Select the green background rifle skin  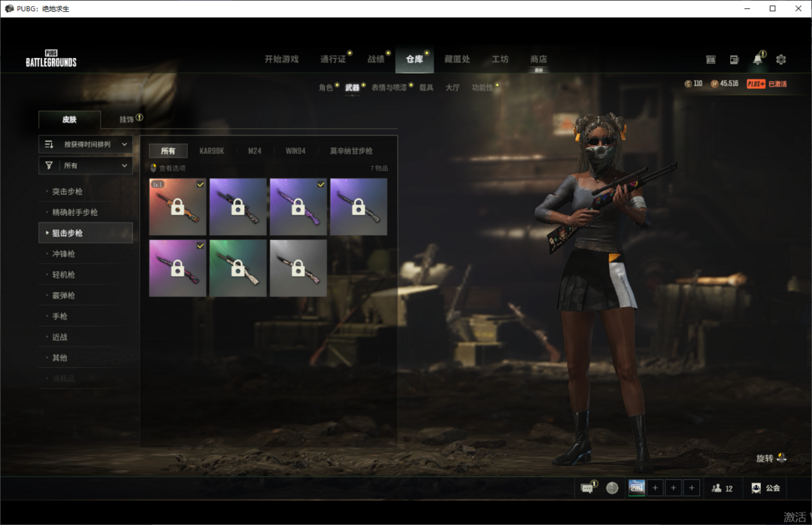click(x=238, y=268)
